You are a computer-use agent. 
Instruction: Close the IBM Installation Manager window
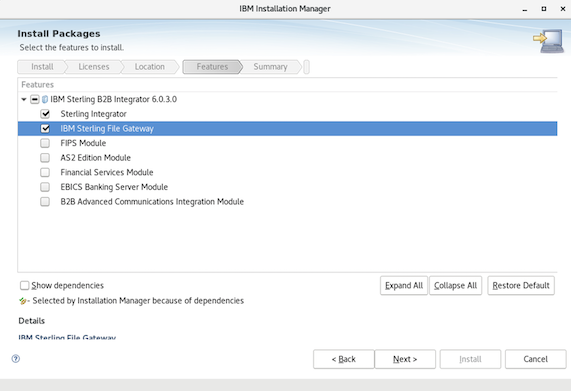click(563, 9)
